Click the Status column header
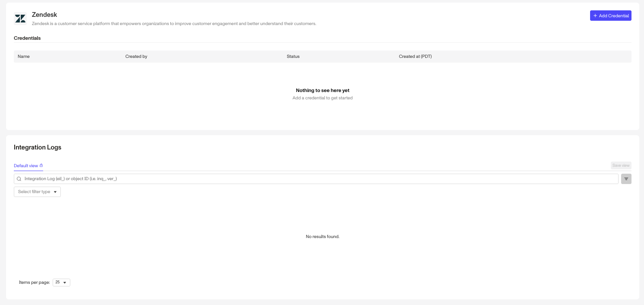The height and width of the screenshot is (305, 644). 293,57
